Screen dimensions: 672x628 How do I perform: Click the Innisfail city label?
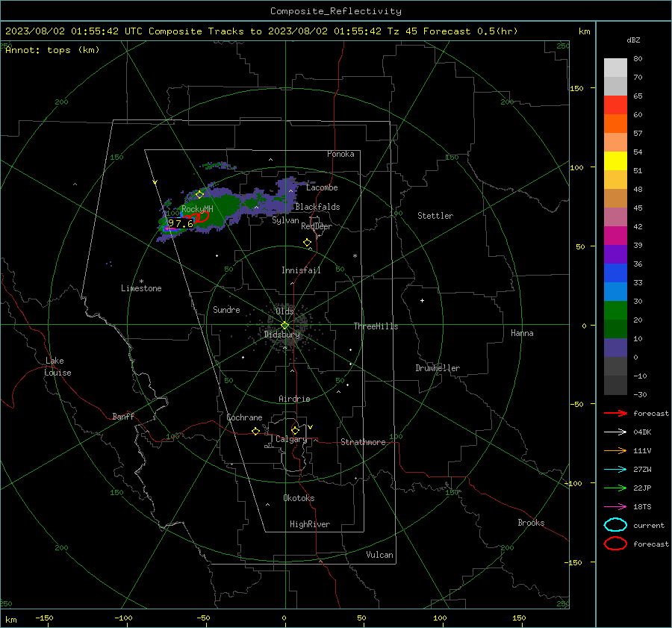click(301, 270)
